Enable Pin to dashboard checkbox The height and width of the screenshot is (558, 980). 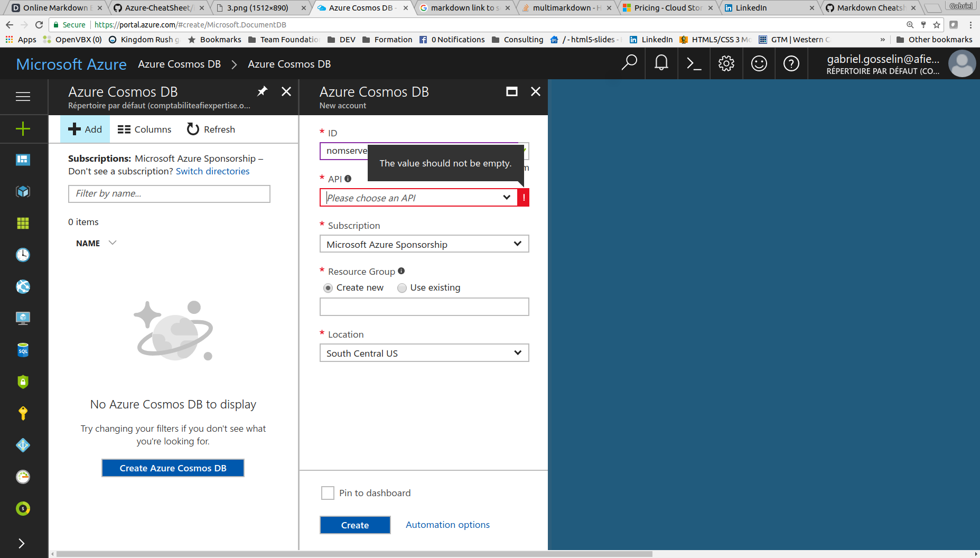tap(328, 493)
